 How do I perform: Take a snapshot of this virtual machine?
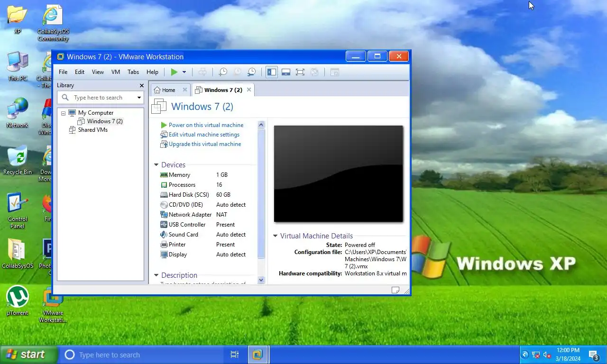[x=222, y=72]
